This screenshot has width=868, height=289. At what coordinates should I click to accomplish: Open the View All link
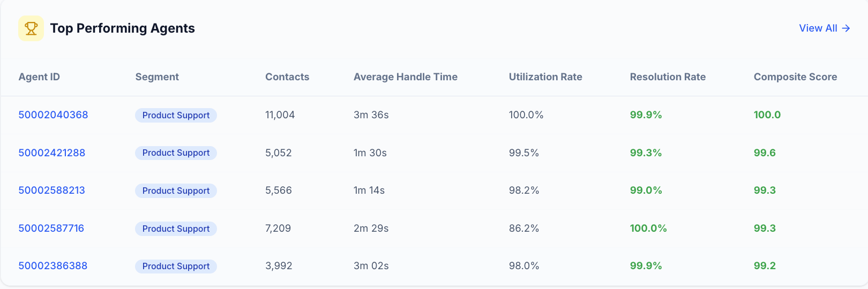pyautogui.click(x=824, y=28)
